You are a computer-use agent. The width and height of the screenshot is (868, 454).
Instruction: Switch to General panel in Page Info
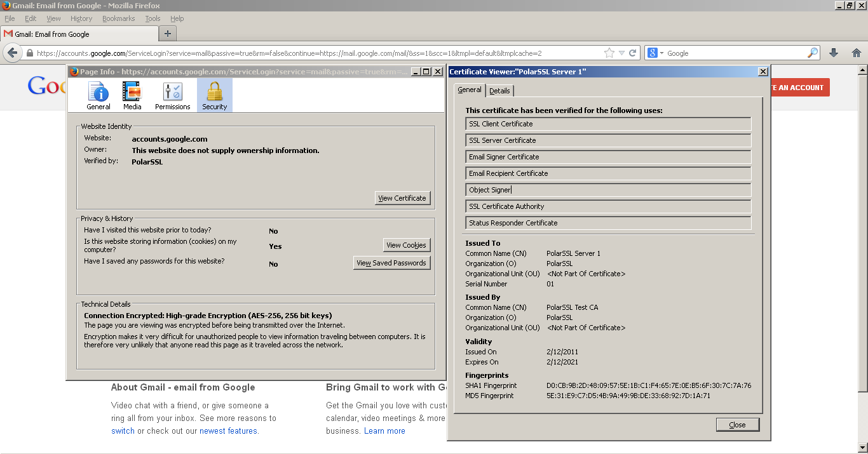tap(98, 96)
